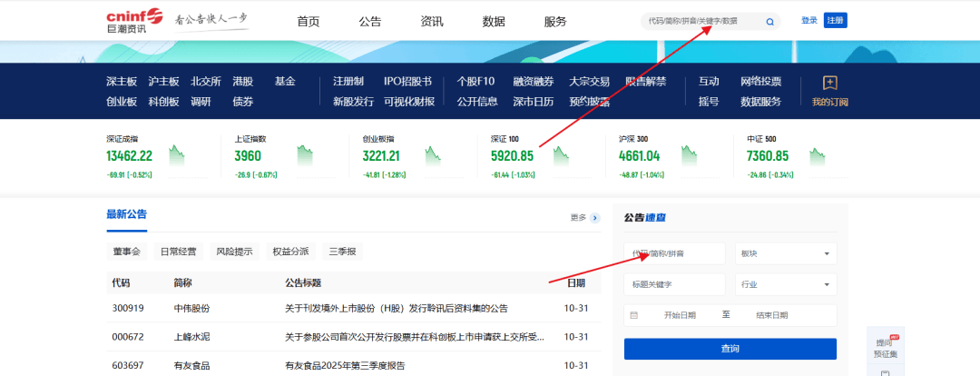Expand the 板块 dropdown
This screenshot has width=980, height=376.
[x=785, y=254]
